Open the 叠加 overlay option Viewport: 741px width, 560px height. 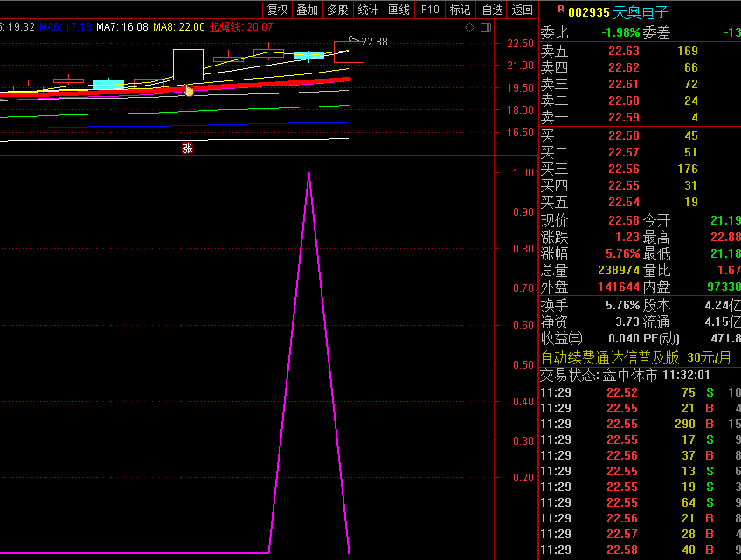tap(307, 10)
